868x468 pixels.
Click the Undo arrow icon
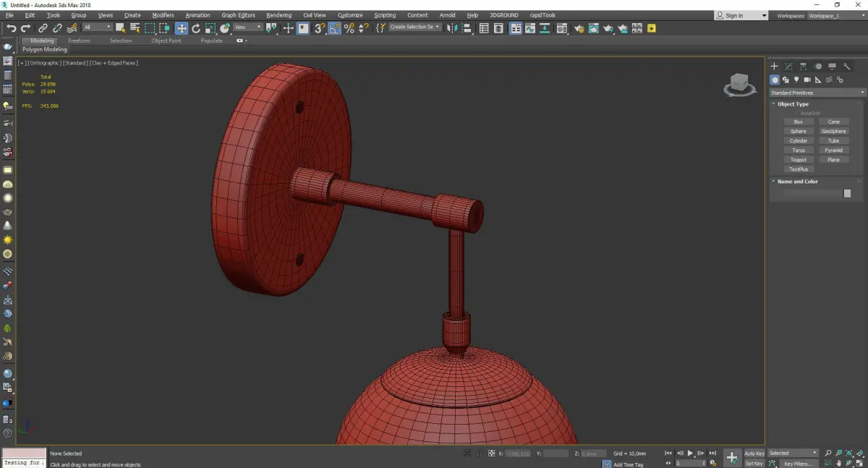[x=12, y=28]
